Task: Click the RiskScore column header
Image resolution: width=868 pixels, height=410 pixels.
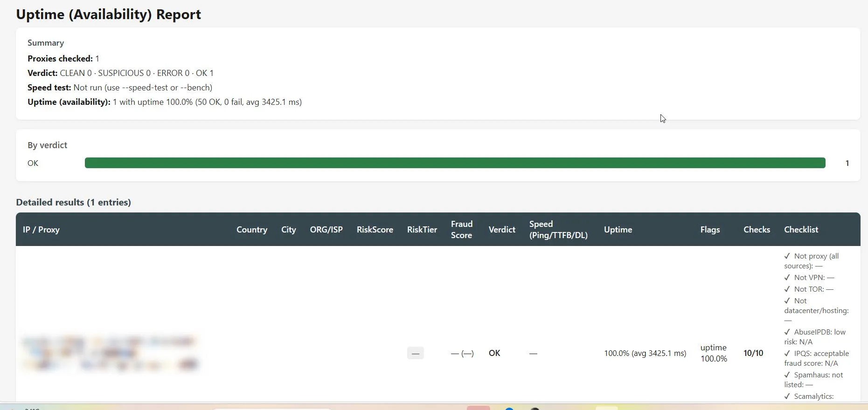Action: (375, 230)
